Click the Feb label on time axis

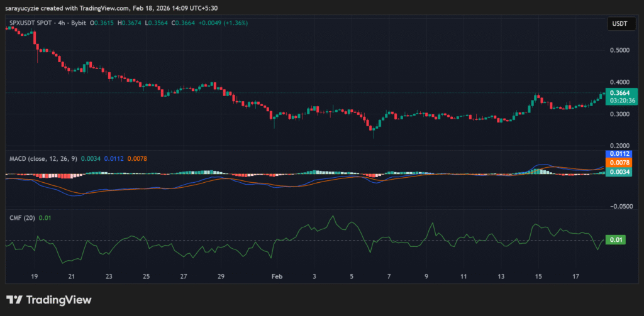click(x=276, y=276)
